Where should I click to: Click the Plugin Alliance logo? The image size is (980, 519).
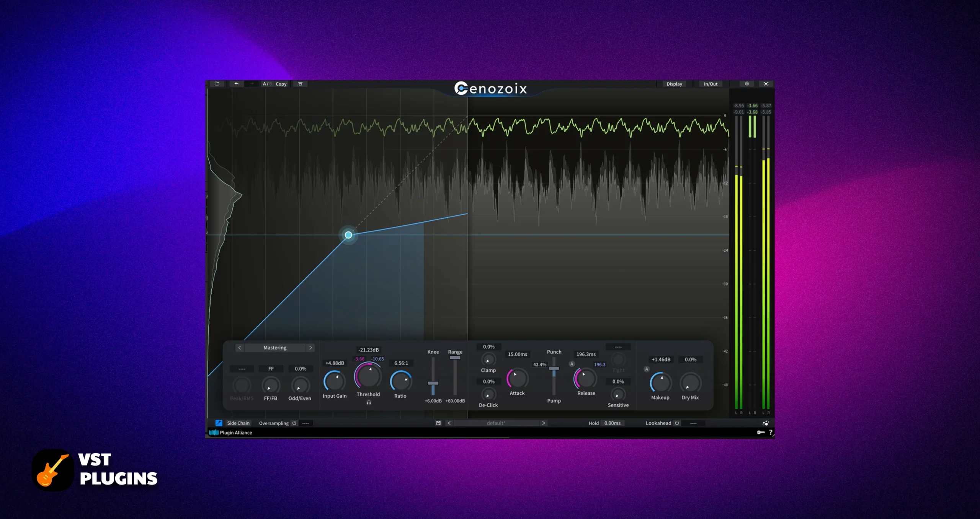pyautogui.click(x=230, y=433)
